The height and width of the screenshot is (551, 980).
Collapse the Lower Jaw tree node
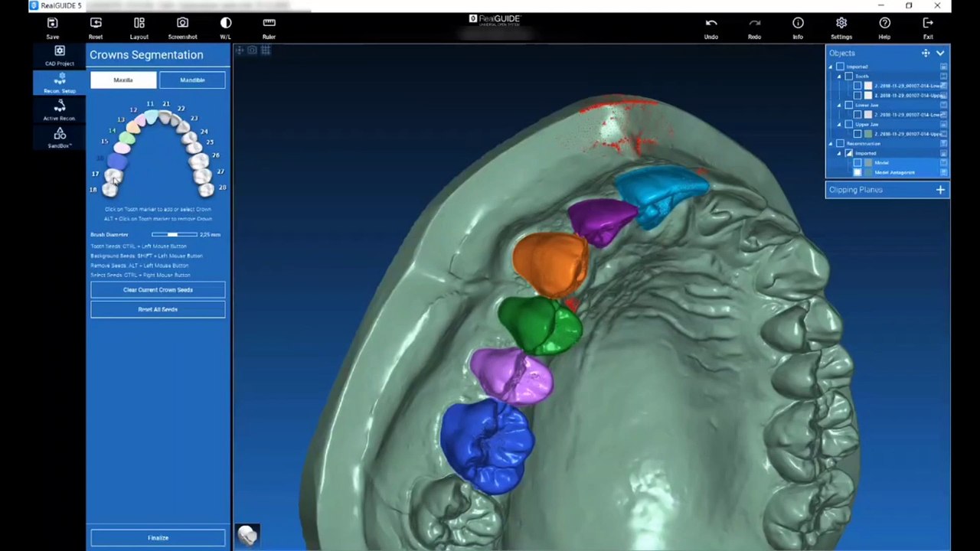pyautogui.click(x=839, y=106)
